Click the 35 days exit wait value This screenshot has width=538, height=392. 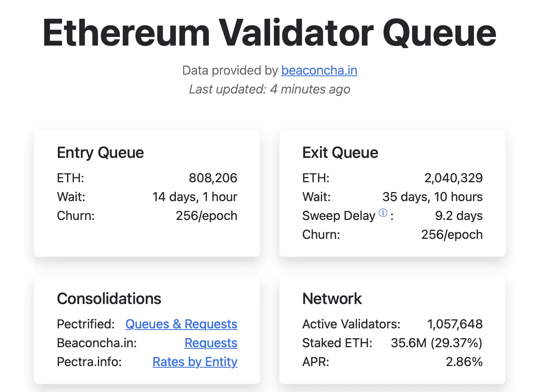432,197
